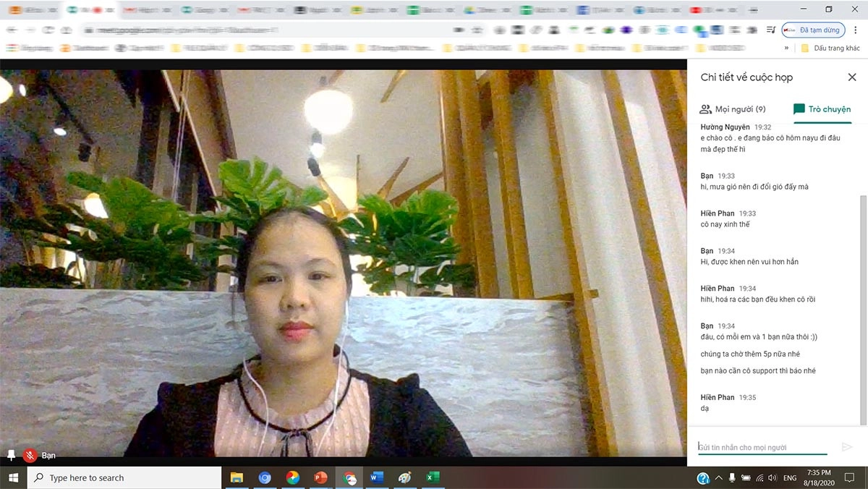
Task: Mute system volume via the speaker icon
Action: coord(771,477)
